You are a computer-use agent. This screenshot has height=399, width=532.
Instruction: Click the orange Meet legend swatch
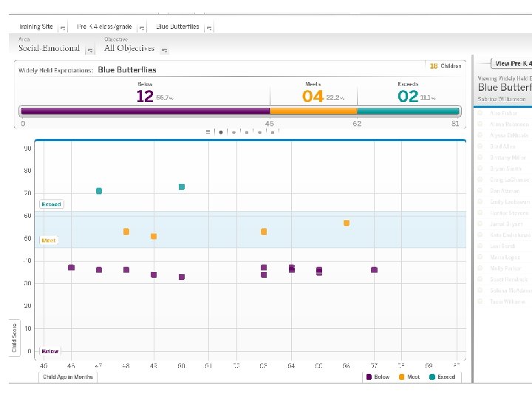(x=401, y=377)
